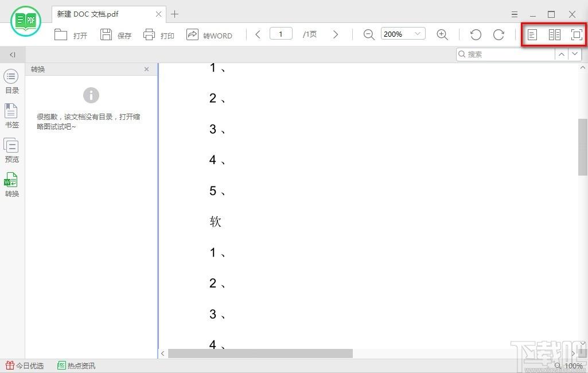Click the vertical scrollbar thumb

tap(583, 147)
